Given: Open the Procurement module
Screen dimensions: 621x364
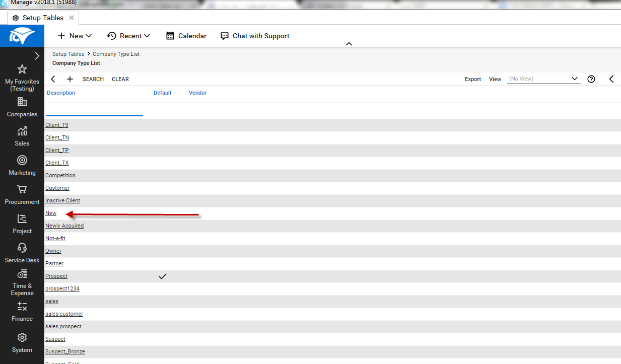Looking at the screenshot, I should 22,195.
